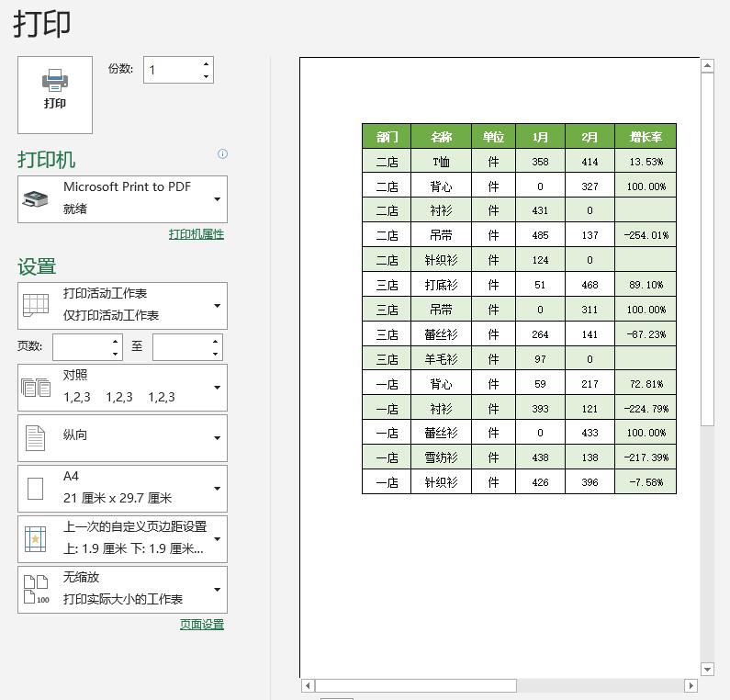Screen dimensions: 730x700
Task: Click the preview scroll down arrow
Action: (x=707, y=670)
